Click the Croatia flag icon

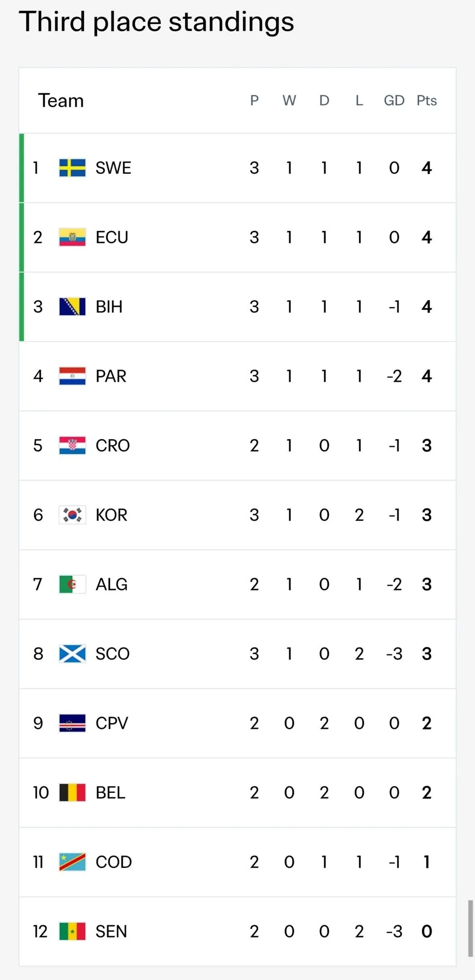point(72,445)
